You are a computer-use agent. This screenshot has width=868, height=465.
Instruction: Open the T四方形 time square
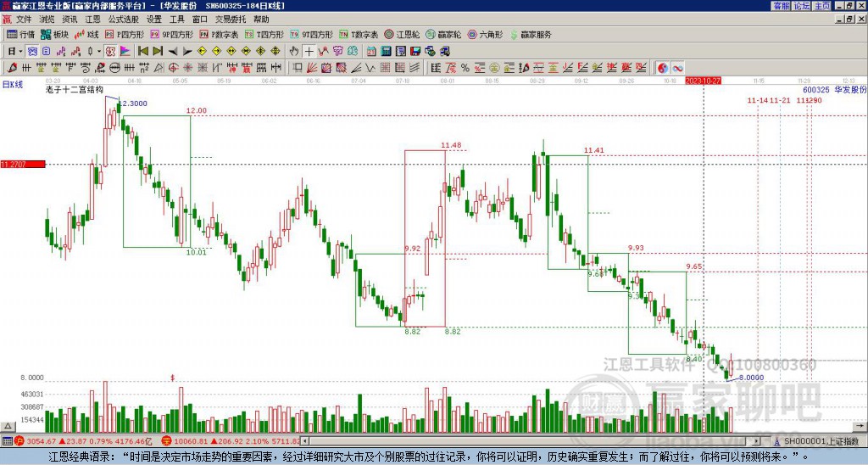tap(264, 34)
